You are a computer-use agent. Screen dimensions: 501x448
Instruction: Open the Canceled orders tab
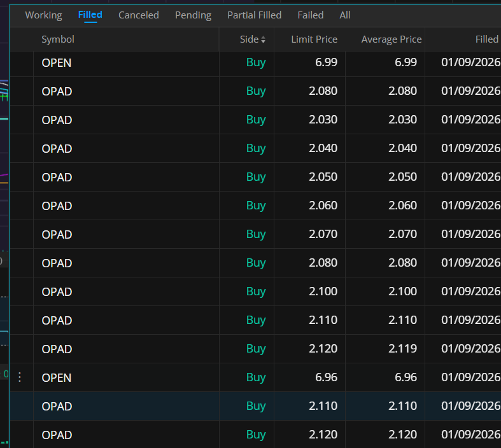click(138, 15)
